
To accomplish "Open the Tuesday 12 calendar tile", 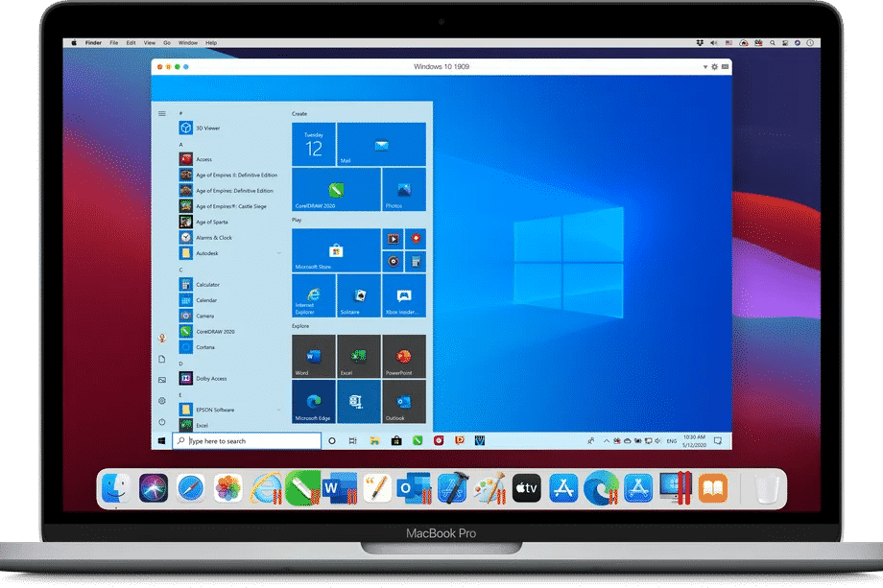I will pyautogui.click(x=314, y=145).
